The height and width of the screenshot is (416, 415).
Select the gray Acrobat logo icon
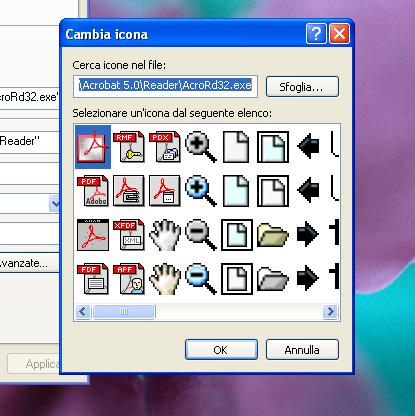click(93, 235)
